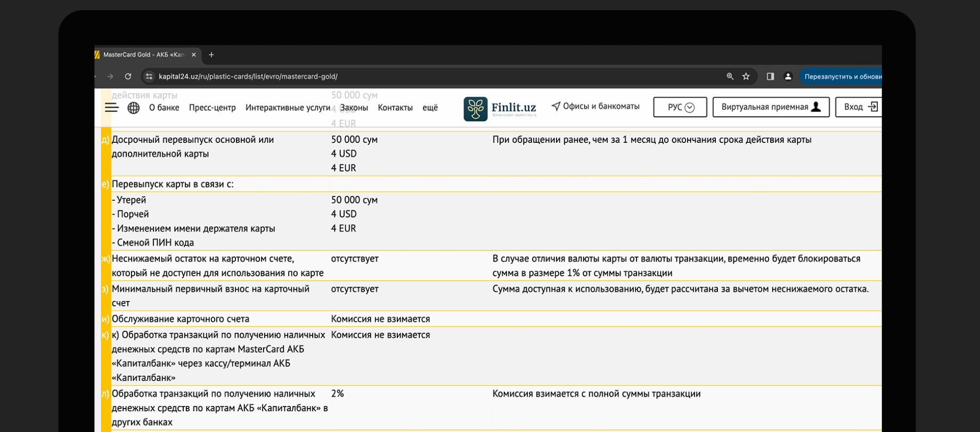Select text Перевыпуск карты в связи с:
The height and width of the screenshot is (432, 980).
click(x=173, y=184)
